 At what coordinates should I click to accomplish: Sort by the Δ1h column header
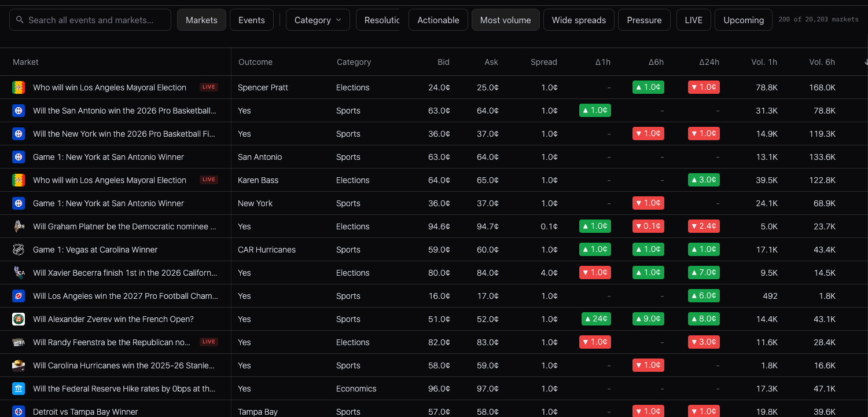603,62
